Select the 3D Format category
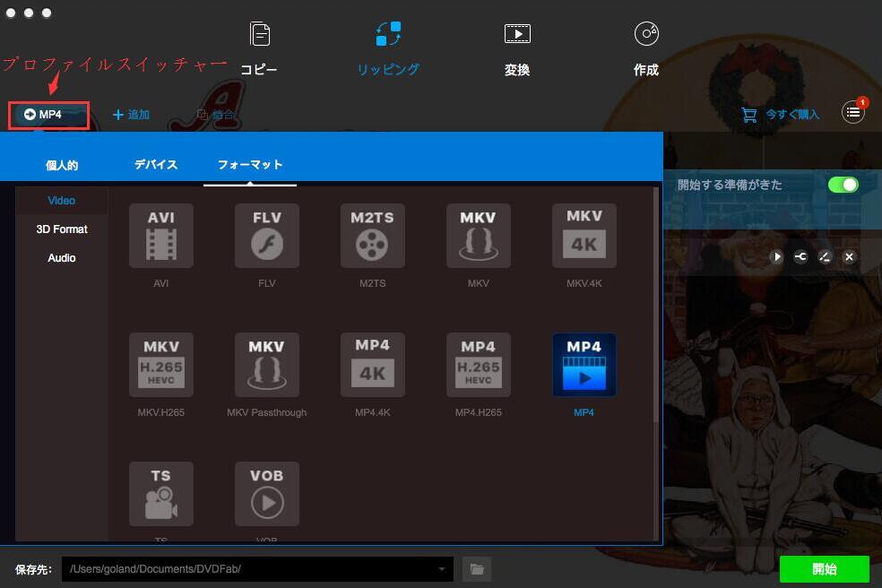This screenshot has width=882, height=588. (x=62, y=229)
